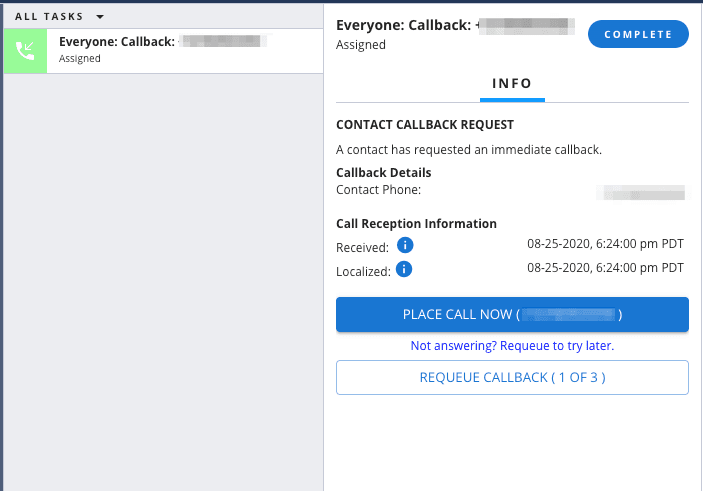This screenshot has width=703, height=491.
Task: Click the ALL TASKS filter label
Action: 50,17
